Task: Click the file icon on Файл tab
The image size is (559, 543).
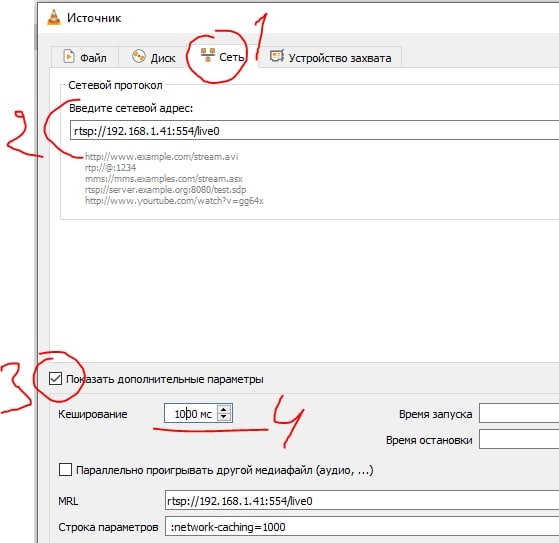Action: 69,56
